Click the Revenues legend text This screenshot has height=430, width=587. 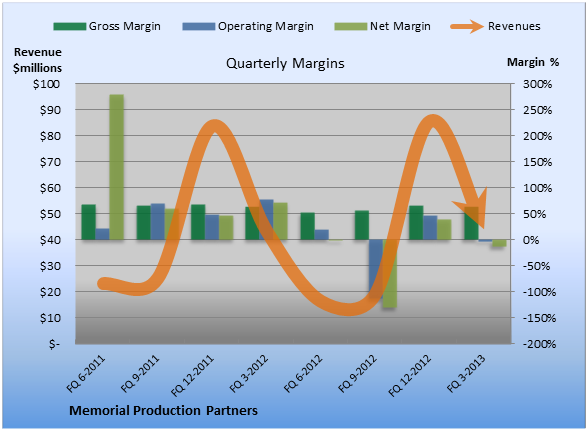tap(514, 26)
